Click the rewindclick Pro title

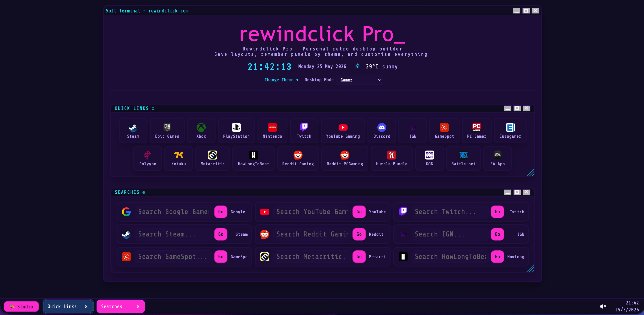(x=322, y=34)
